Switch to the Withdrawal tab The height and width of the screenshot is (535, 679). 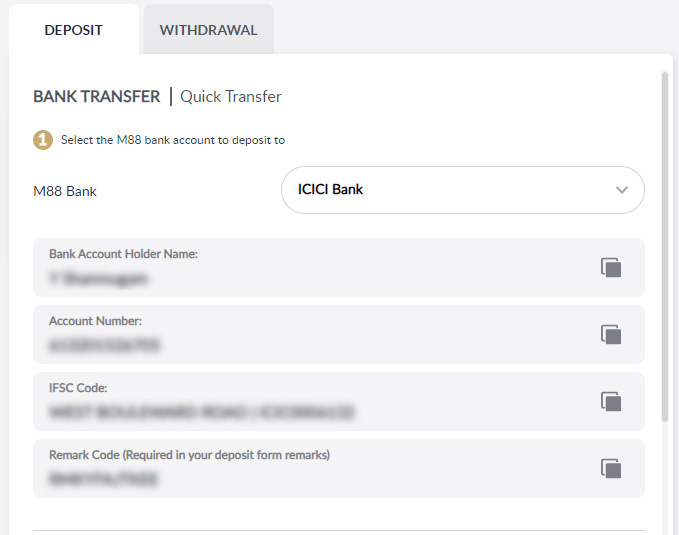click(x=208, y=30)
